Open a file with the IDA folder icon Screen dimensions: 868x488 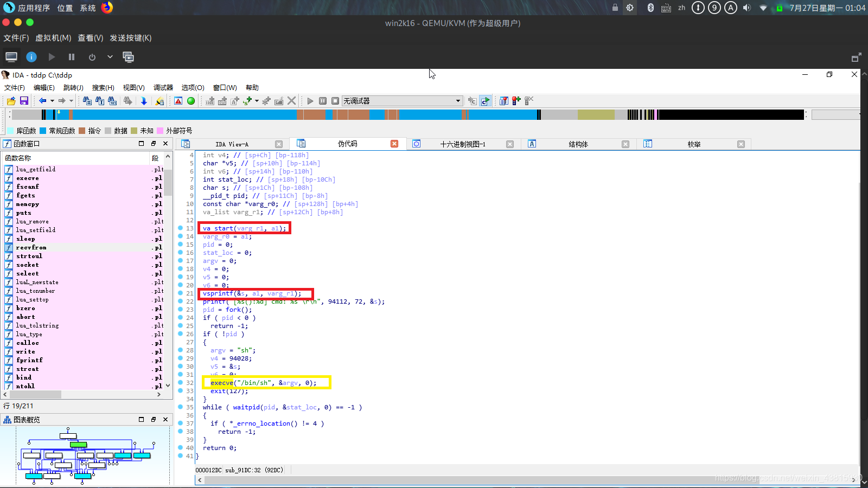11,101
